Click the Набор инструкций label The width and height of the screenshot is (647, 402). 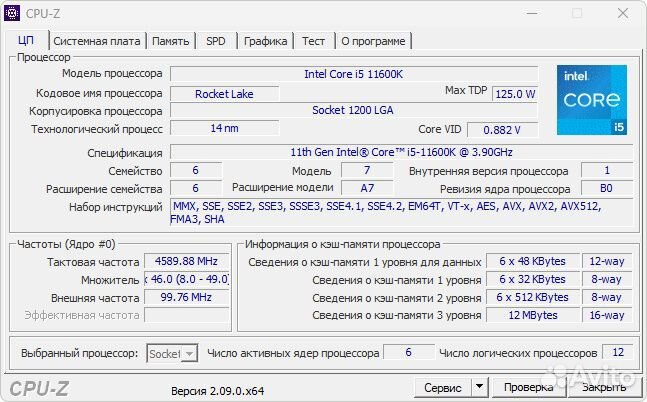[x=116, y=207]
